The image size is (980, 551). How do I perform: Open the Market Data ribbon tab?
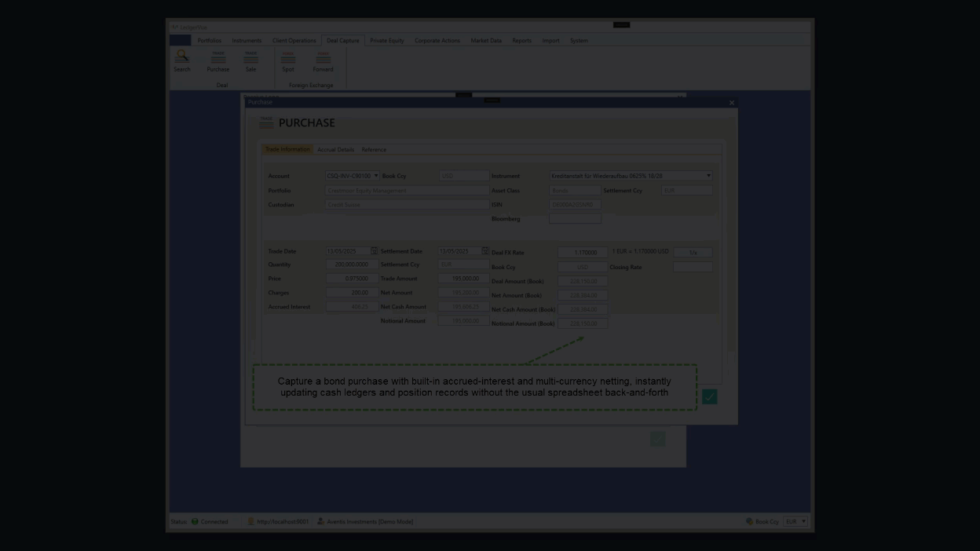[x=486, y=41]
